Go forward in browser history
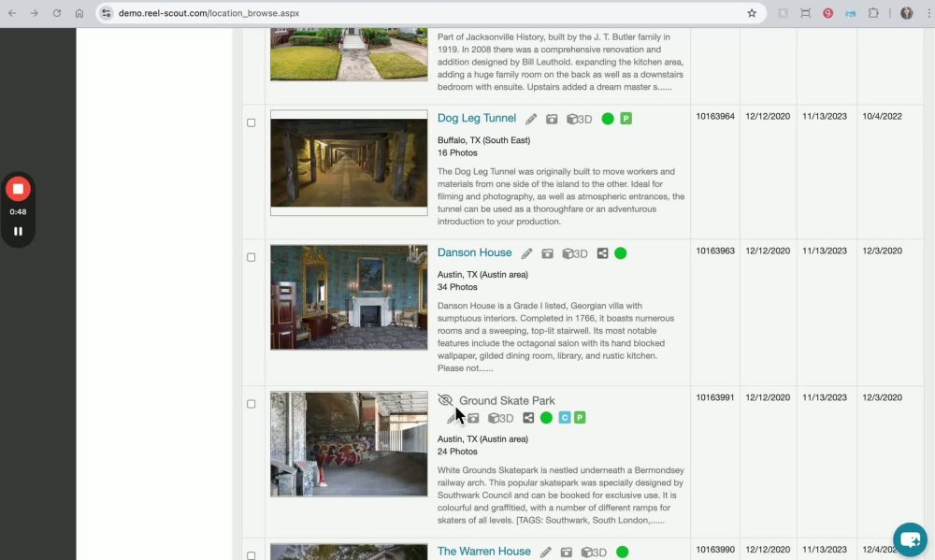Viewport: 935px width, 560px height. coord(35,13)
